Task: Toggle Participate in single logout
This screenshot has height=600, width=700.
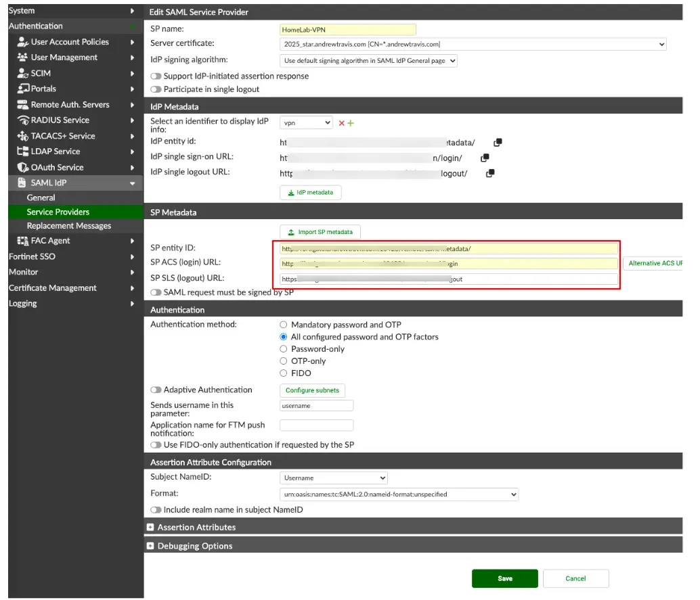Action: [x=156, y=89]
